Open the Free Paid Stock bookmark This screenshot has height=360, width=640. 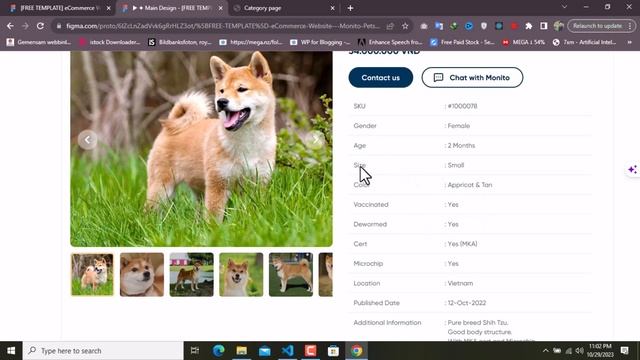462,42
